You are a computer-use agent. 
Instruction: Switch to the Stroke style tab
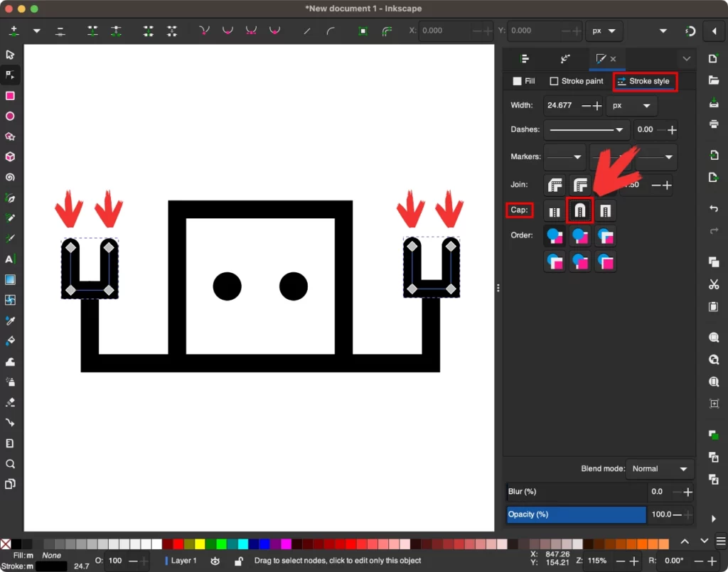coord(644,81)
